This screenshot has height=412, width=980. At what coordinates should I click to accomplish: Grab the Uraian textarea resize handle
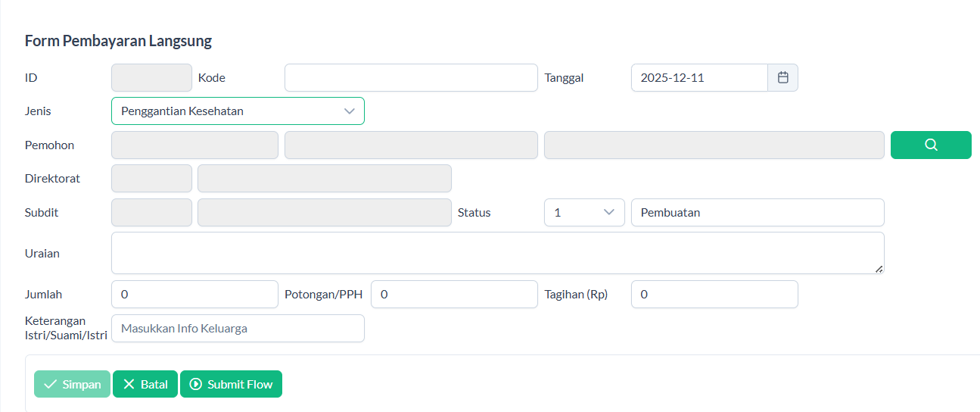point(879,268)
